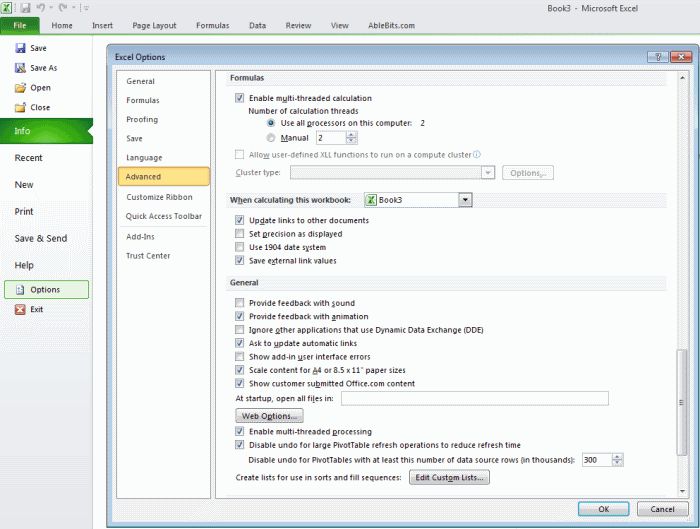The width and height of the screenshot is (700, 529).
Task: Click Save in the File menu
Action: (x=31, y=48)
